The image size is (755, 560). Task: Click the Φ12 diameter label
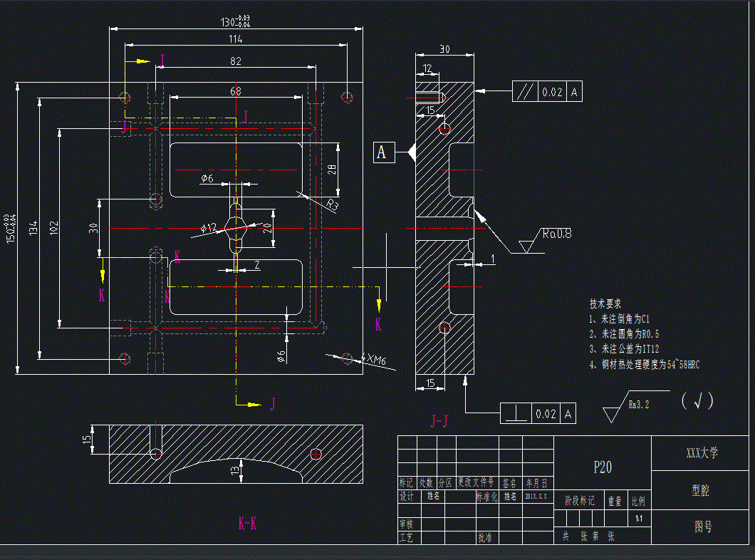click(209, 228)
